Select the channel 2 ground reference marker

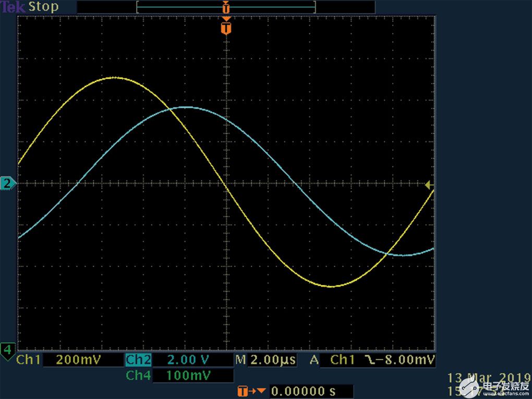point(7,184)
